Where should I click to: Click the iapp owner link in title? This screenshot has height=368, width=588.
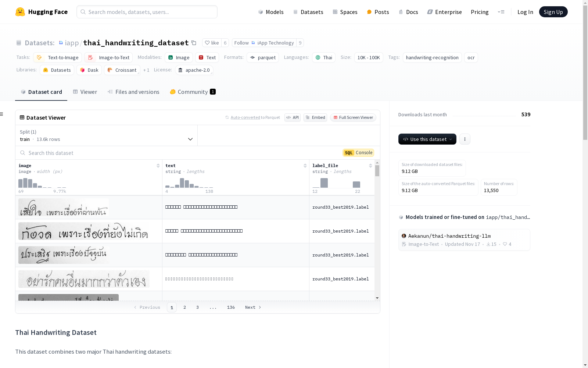[x=72, y=43]
